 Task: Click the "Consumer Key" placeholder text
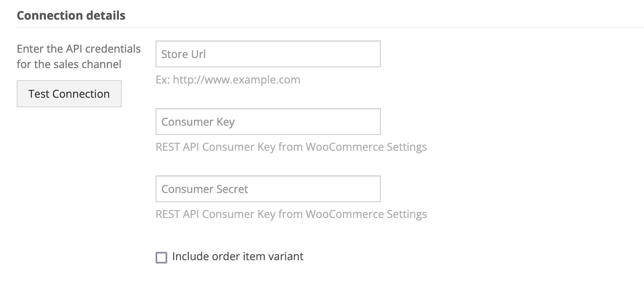point(198,122)
